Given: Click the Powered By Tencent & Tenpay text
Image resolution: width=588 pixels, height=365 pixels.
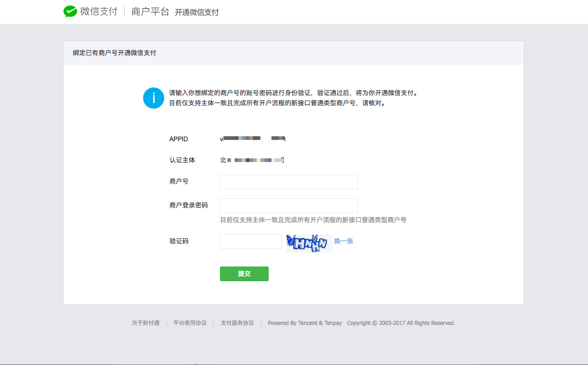Looking at the screenshot, I should coord(305,323).
